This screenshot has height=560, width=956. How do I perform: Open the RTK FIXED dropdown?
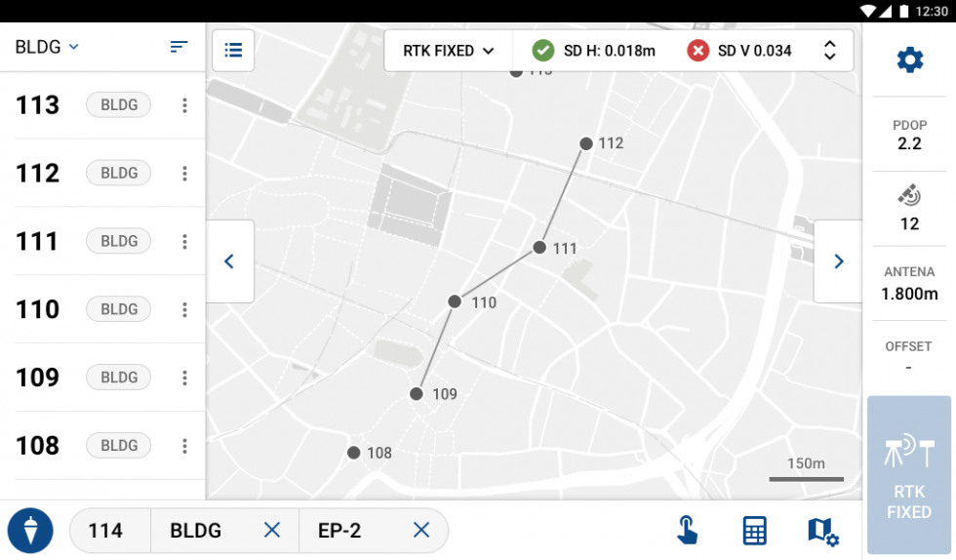click(x=448, y=51)
